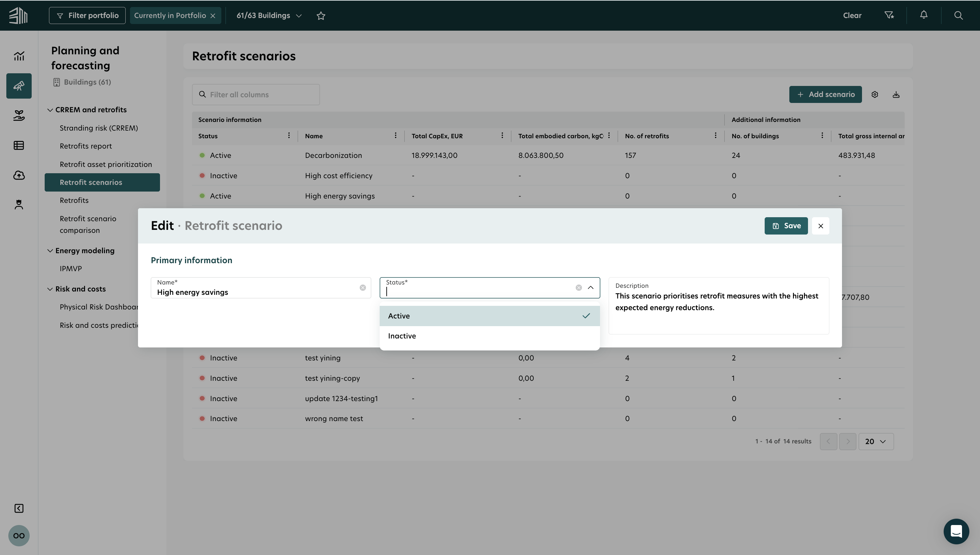This screenshot has width=980, height=555.
Task: Remove the Currently in Portfolio filter
Action: 213,16
